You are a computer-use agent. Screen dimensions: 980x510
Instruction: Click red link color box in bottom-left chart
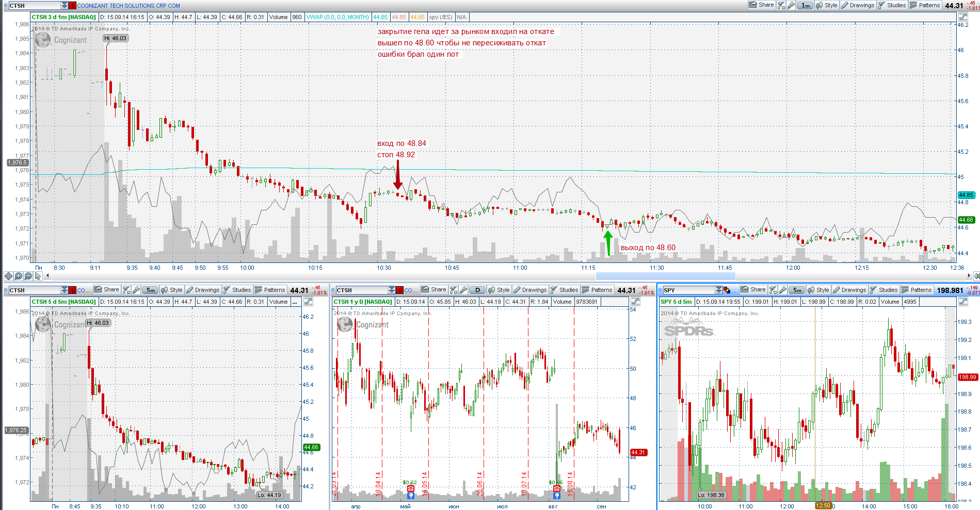point(73,290)
